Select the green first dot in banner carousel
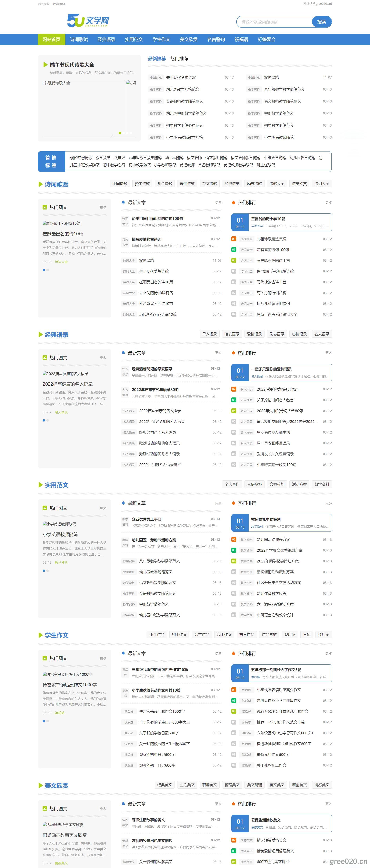The width and height of the screenshot is (370, 868). [120, 133]
